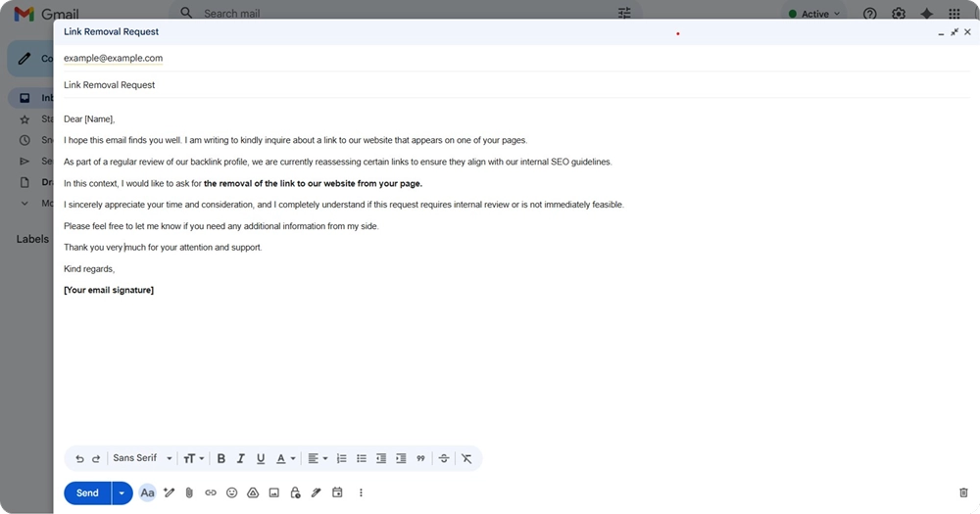Viewport: 980px width, 514px height.
Task: Click the Compose pencil button behind the window
Action: [x=30, y=59]
